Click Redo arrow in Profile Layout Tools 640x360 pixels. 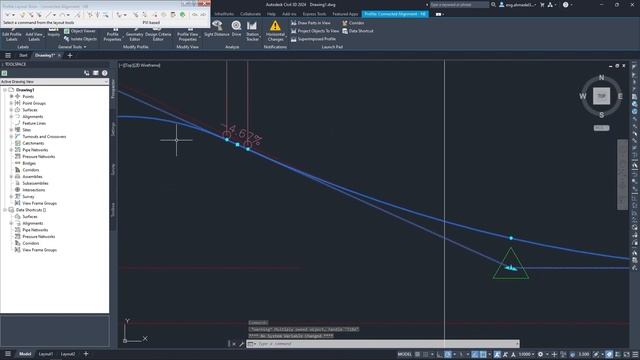[x=203, y=15]
